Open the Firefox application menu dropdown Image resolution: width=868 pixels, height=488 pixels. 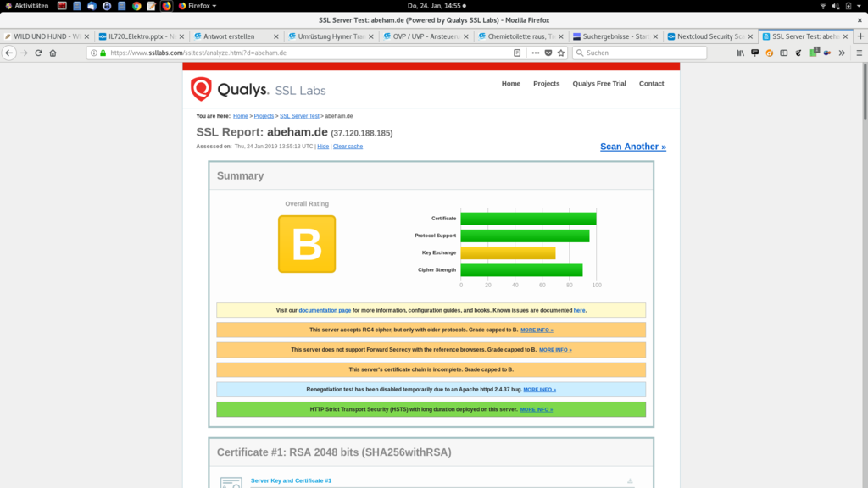[x=198, y=6]
